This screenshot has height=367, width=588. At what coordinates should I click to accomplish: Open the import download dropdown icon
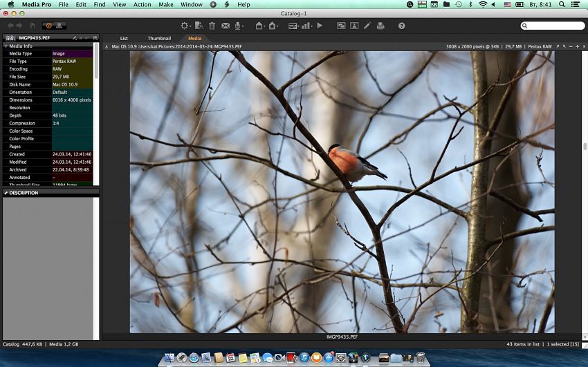[238, 26]
